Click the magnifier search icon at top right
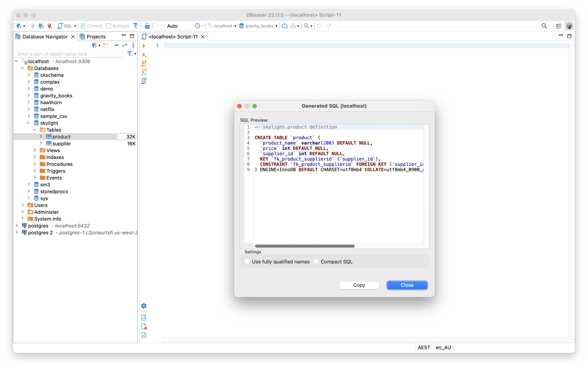 point(544,26)
